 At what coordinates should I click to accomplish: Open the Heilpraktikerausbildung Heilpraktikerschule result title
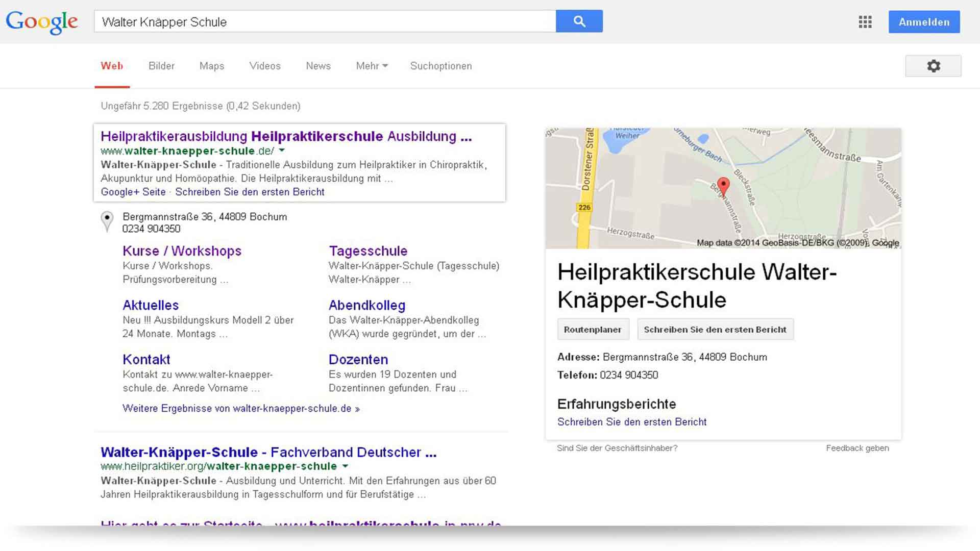(x=286, y=136)
